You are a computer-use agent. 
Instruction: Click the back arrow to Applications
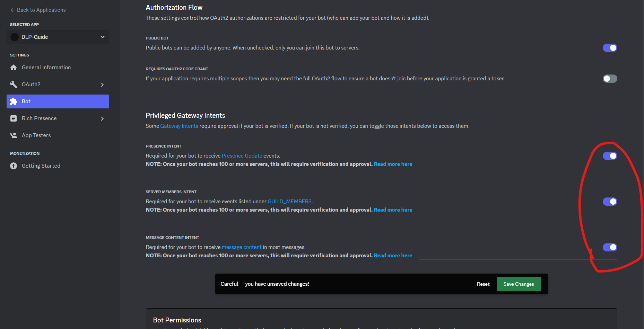[13, 10]
